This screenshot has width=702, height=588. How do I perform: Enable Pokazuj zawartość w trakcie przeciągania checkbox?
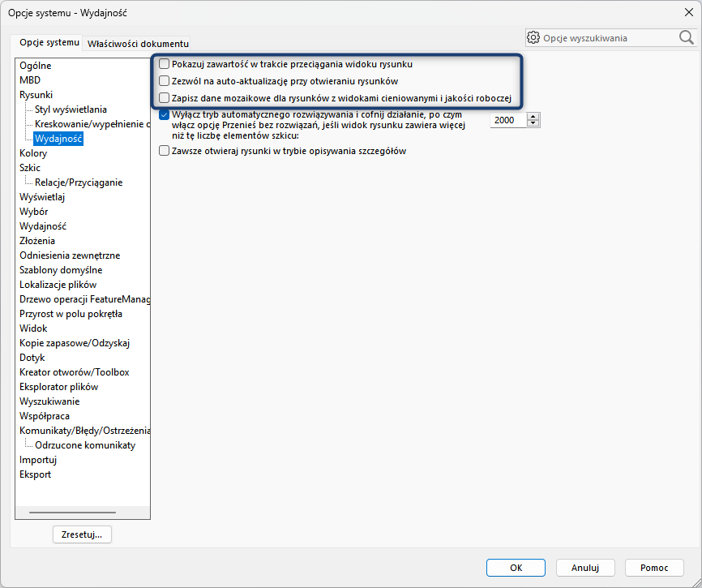[165, 63]
